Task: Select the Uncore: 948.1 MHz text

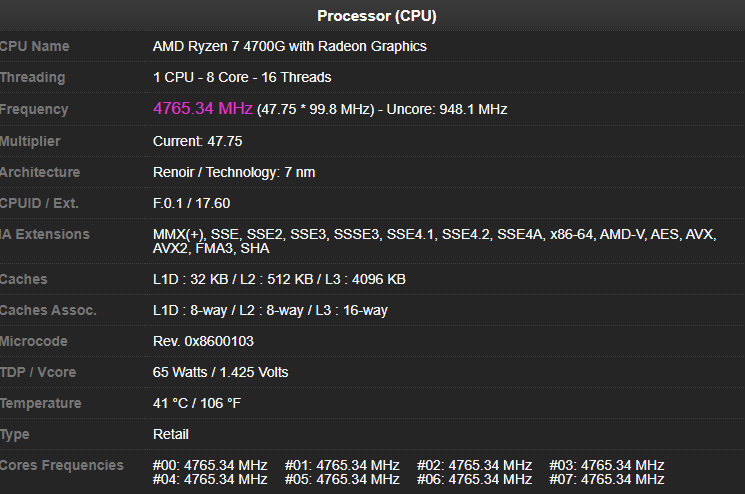Action: (447, 109)
